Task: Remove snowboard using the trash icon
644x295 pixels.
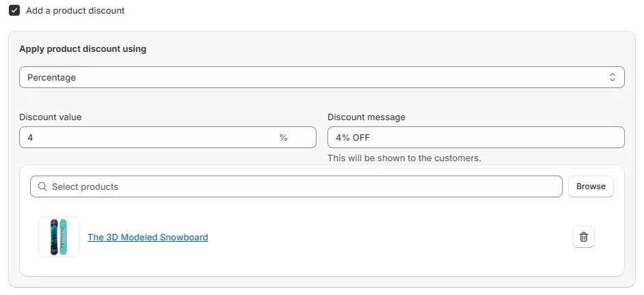Action: tap(583, 237)
